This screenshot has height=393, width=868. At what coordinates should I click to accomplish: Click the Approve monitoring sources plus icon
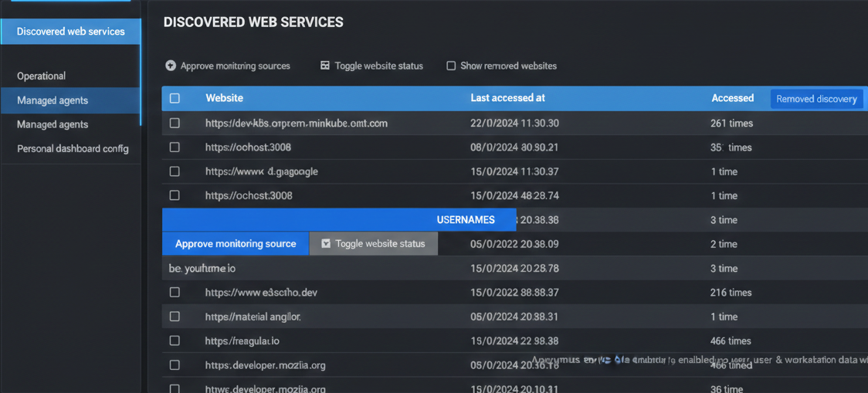coord(171,66)
